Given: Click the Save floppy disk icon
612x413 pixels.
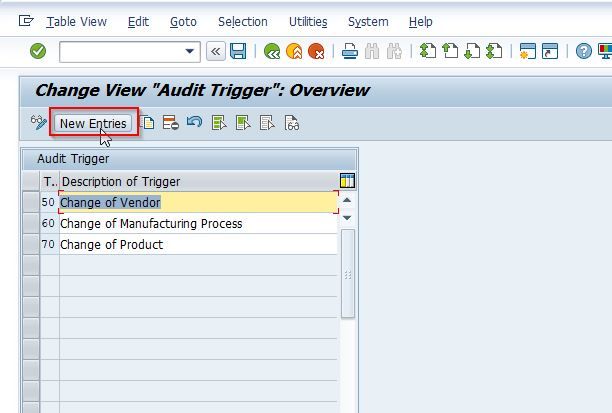Looking at the screenshot, I should click(x=238, y=51).
